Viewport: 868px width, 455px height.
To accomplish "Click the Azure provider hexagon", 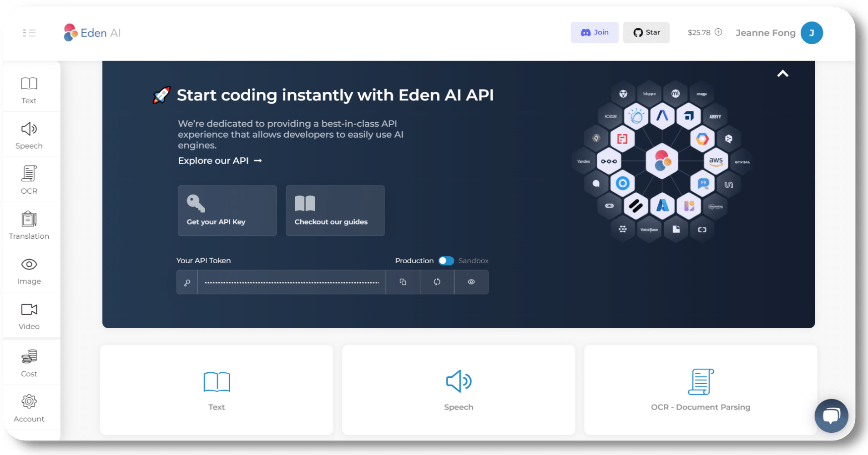I will pos(662,206).
